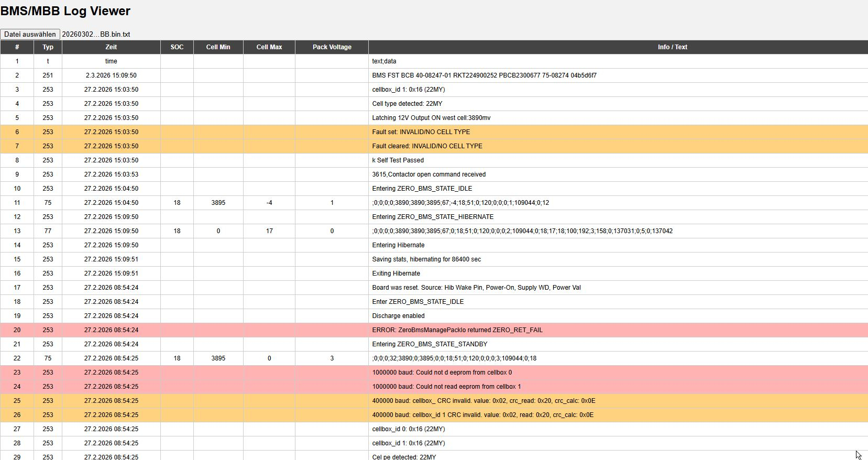Select the 'Fault set: INVALID/NO CELL TYPE' log entry
868x460 pixels.
421,132
